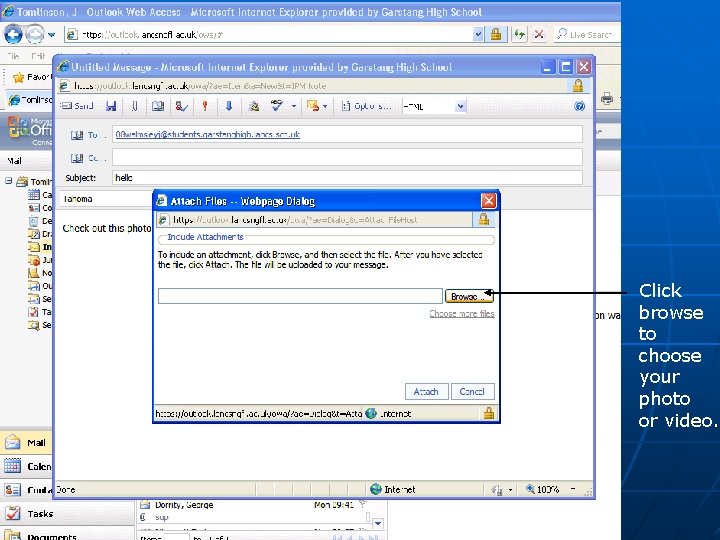Image resolution: width=720 pixels, height=540 pixels.
Task: Open the address book icon in message toolbar
Action: (158, 106)
